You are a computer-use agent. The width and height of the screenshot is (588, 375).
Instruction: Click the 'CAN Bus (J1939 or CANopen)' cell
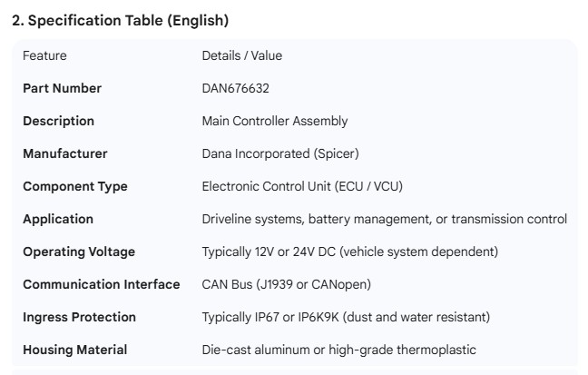286,284
